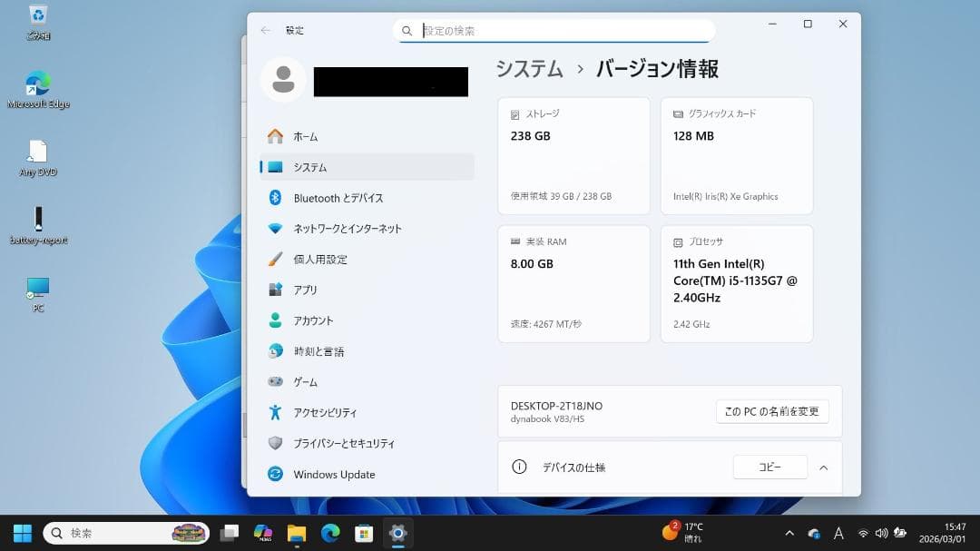
Task: Open 個人用設定 page
Action: [x=367, y=259]
